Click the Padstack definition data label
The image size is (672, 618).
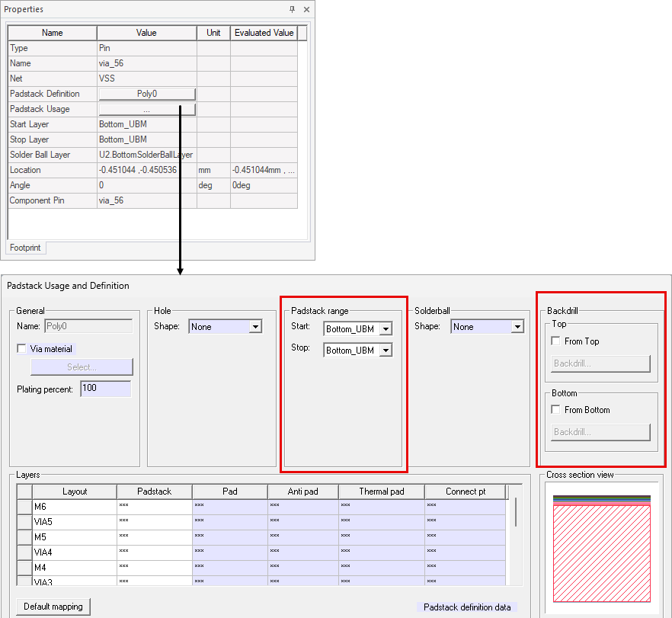click(467, 607)
